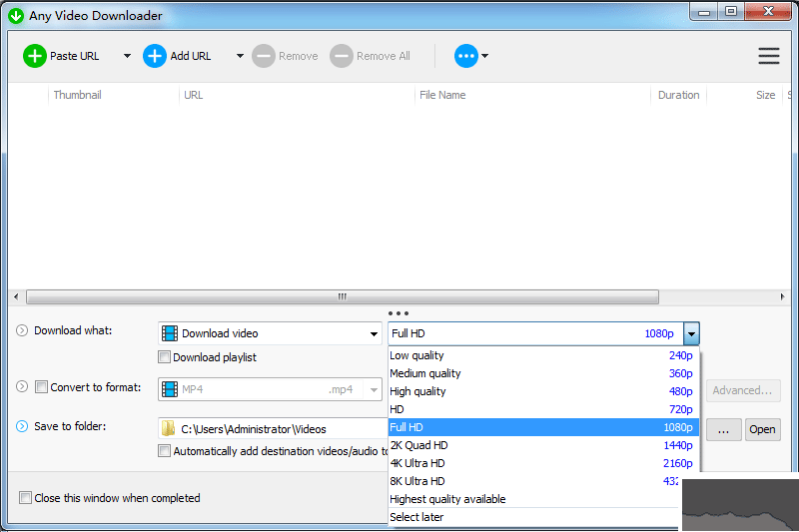Click the film icon in Download video box
Screen dimensions: 799x532
[170, 333]
